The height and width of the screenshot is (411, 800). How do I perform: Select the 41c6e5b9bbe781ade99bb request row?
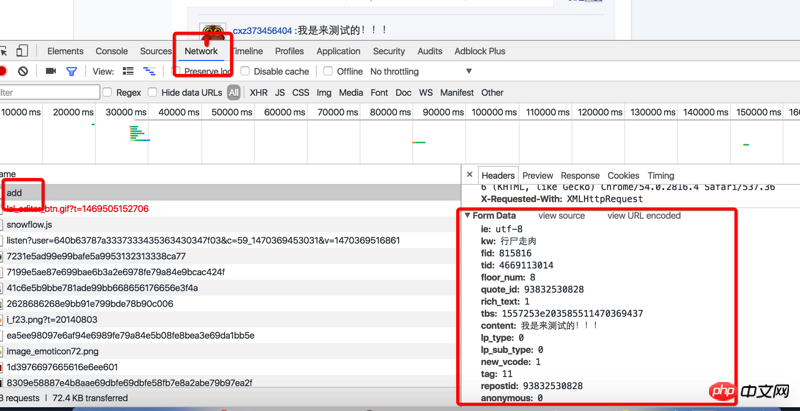230,288
